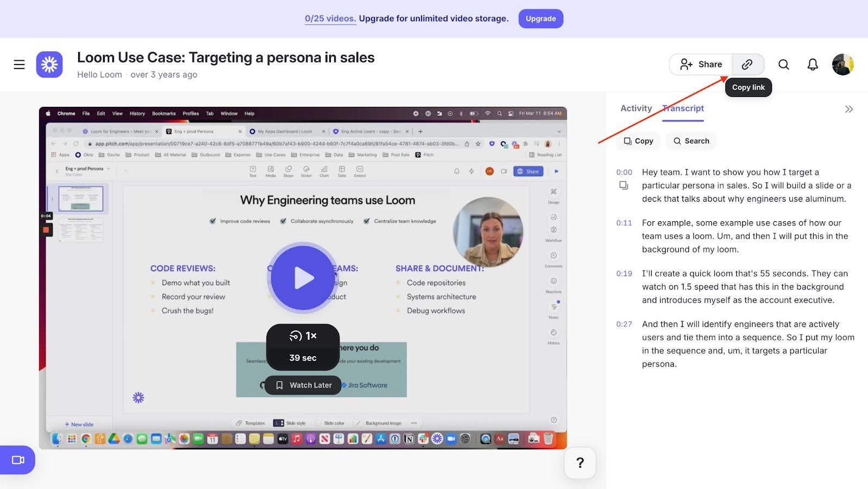Jump to the 0:27 timestamp
The width and height of the screenshot is (868, 489).
click(x=624, y=324)
